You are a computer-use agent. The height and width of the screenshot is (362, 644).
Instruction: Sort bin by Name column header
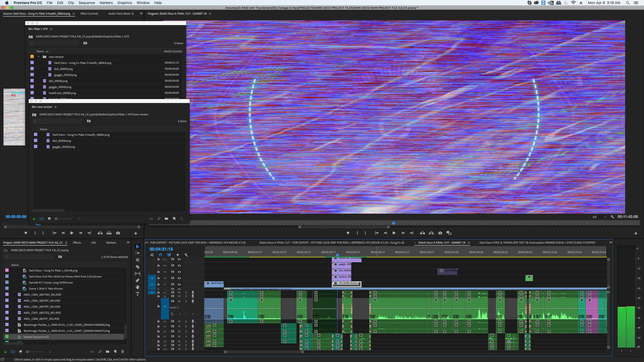40,51
